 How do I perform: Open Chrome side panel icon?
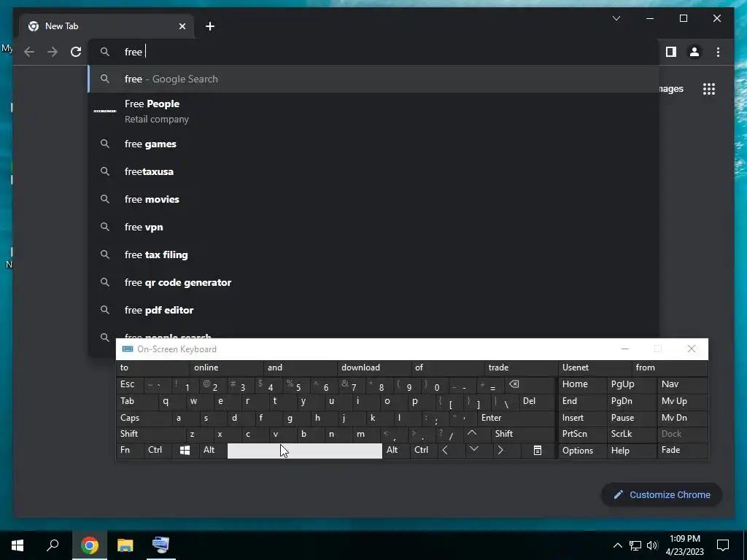coord(671,52)
